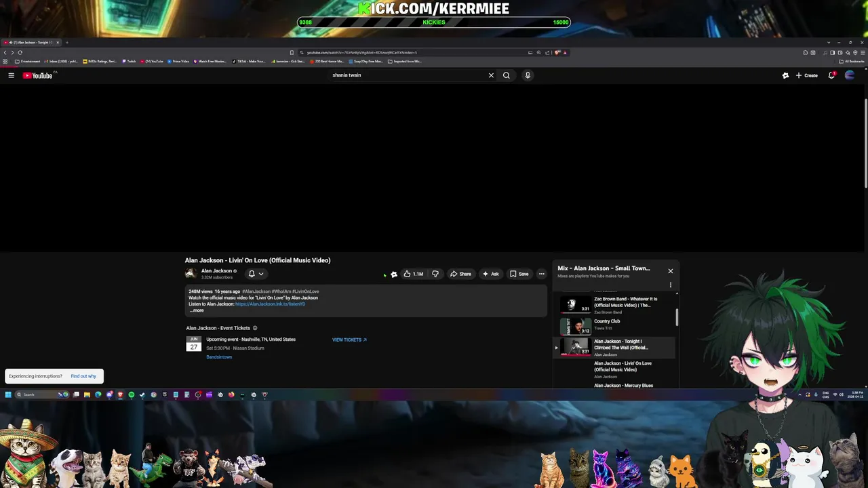Switch to the Alan Jackson browser tab
The height and width of the screenshot is (488, 868).
31,42
